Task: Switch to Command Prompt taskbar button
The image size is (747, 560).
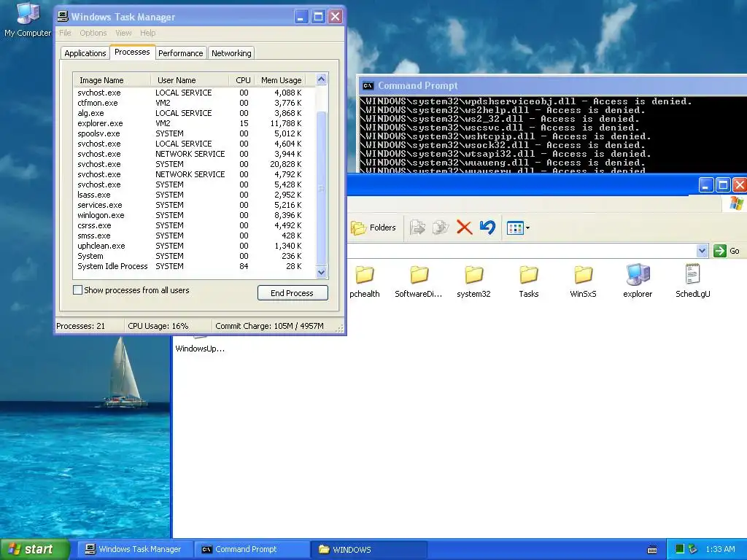Action: pyautogui.click(x=252, y=549)
